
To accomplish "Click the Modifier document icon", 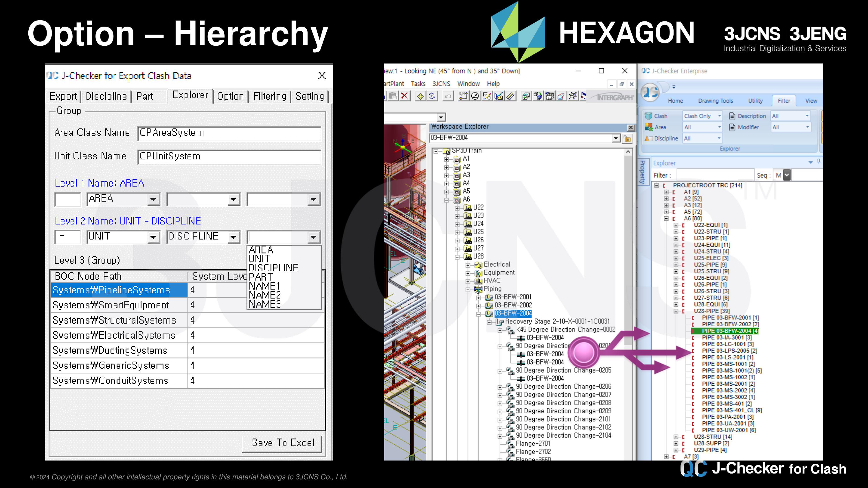I will pyautogui.click(x=732, y=127).
